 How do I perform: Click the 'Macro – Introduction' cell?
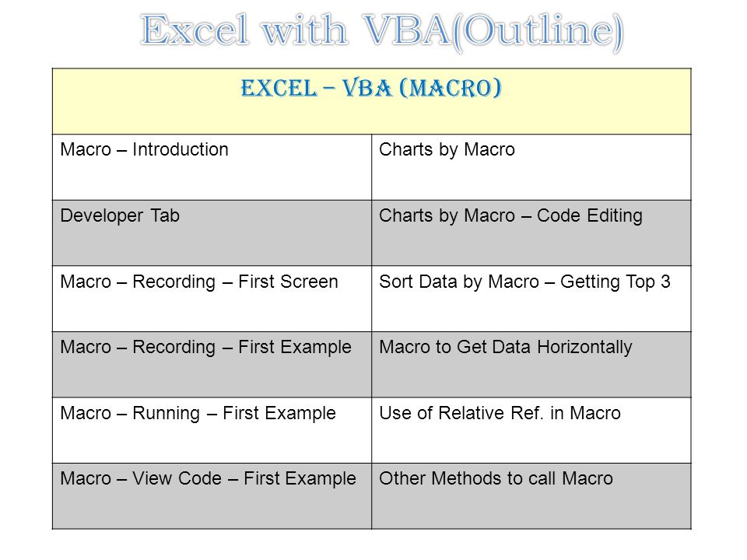click(212, 167)
